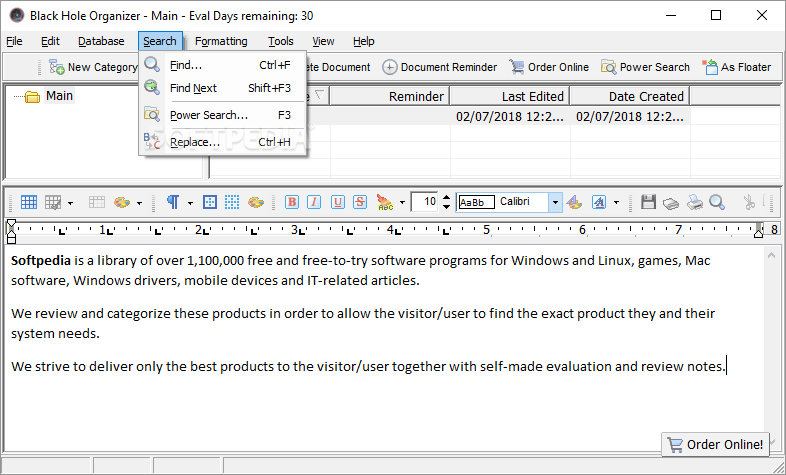Toggle italic formatting
The width and height of the screenshot is (786, 475).
point(314,202)
